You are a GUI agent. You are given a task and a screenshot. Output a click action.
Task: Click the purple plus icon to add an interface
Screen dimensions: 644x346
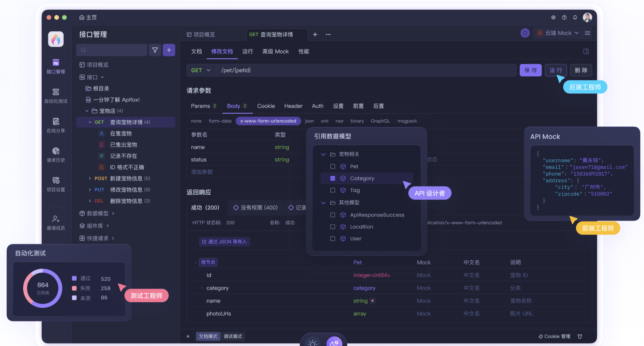click(169, 50)
